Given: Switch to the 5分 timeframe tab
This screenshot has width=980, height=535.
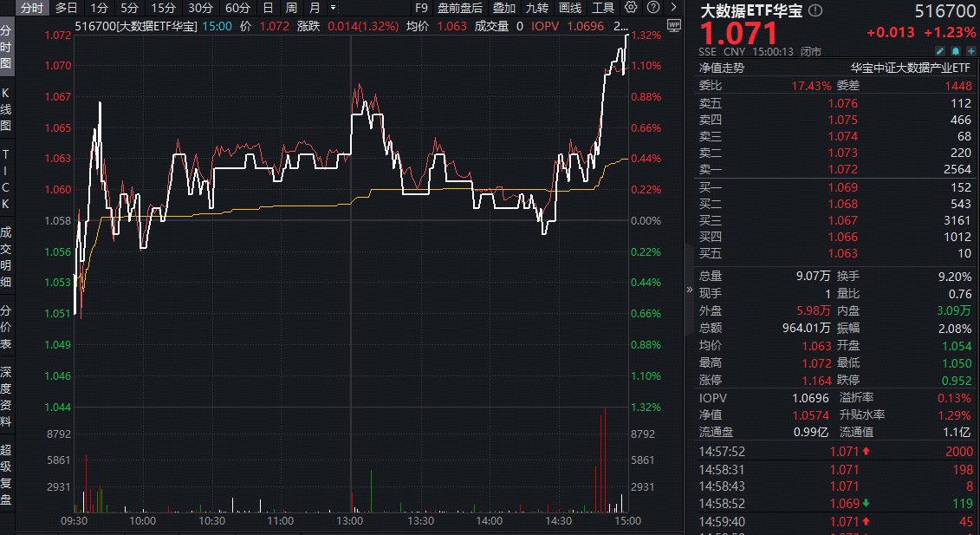Looking at the screenshot, I should coord(129,8).
